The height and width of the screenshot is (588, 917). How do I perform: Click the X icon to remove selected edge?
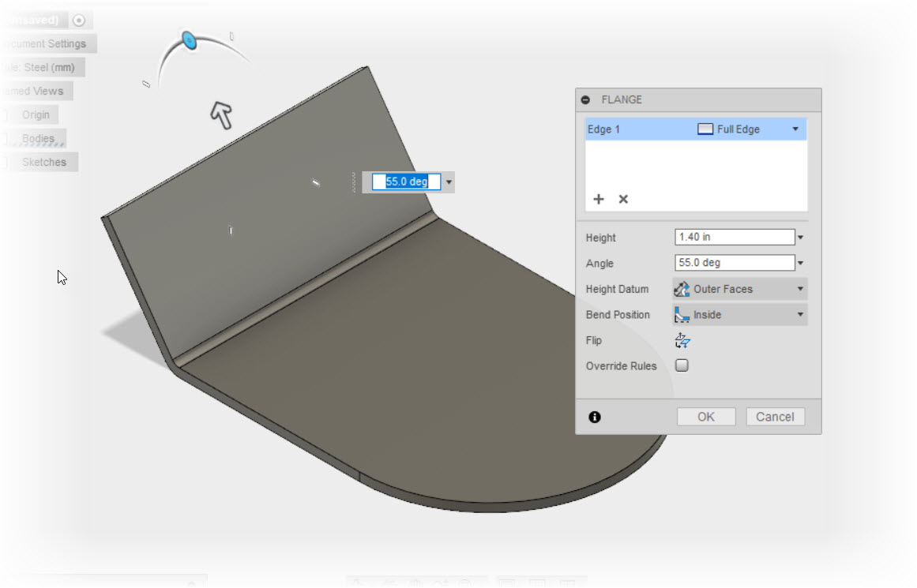click(x=623, y=199)
